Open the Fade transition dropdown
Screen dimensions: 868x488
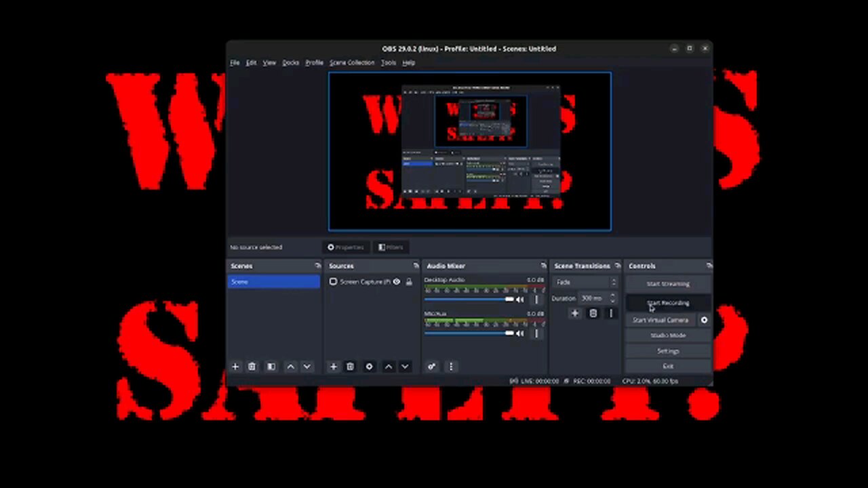coord(586,282)
